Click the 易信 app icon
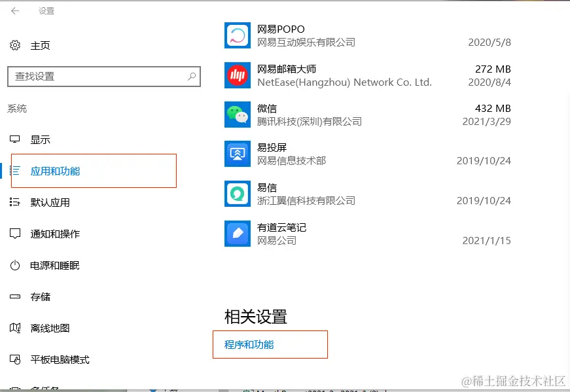 coord(238,194)
